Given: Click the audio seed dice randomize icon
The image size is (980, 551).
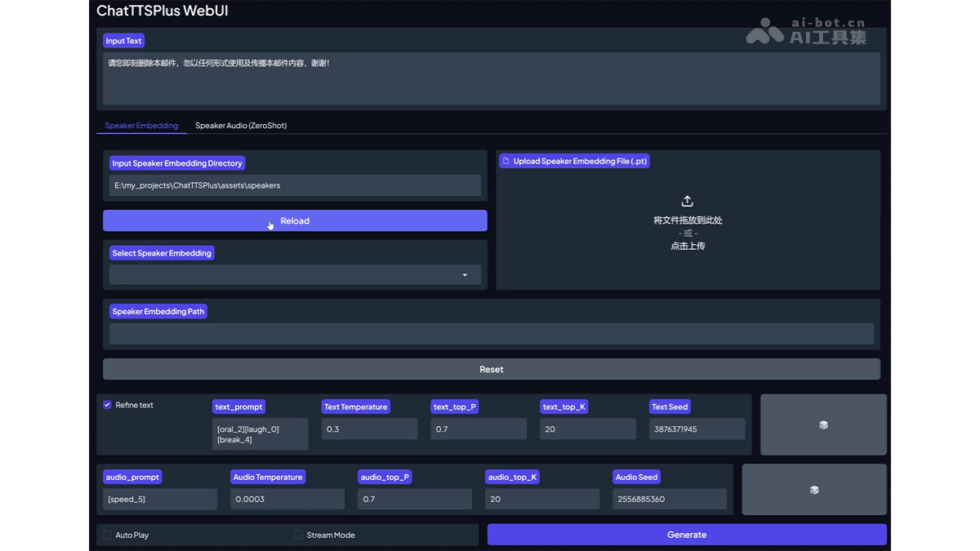Looking at the screenshot, I should (813, 490).
